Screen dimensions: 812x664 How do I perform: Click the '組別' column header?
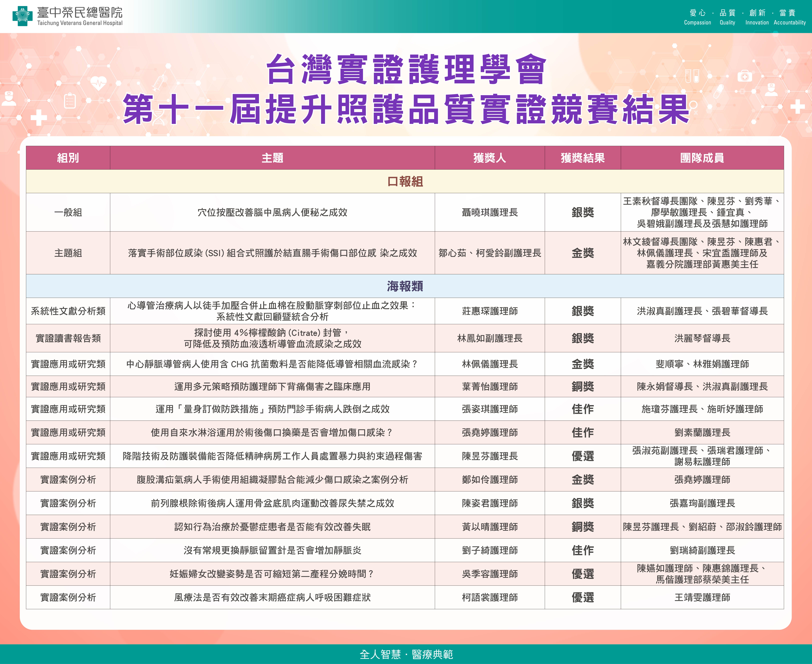tap(68, 158)
